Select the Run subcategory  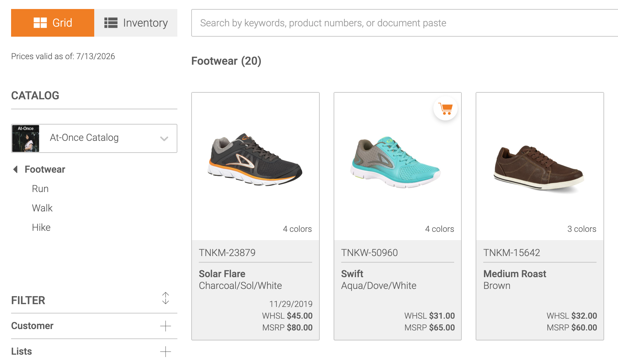(x=40, y=189)
